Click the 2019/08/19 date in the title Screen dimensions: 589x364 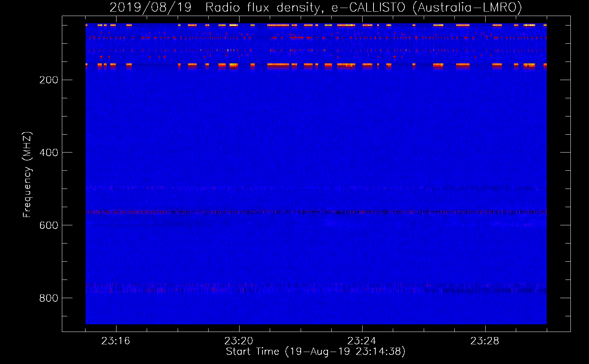[x=150, y=8]
